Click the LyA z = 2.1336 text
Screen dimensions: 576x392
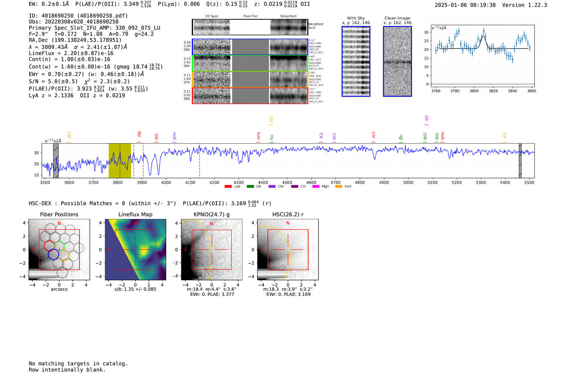tap(51, 95)
